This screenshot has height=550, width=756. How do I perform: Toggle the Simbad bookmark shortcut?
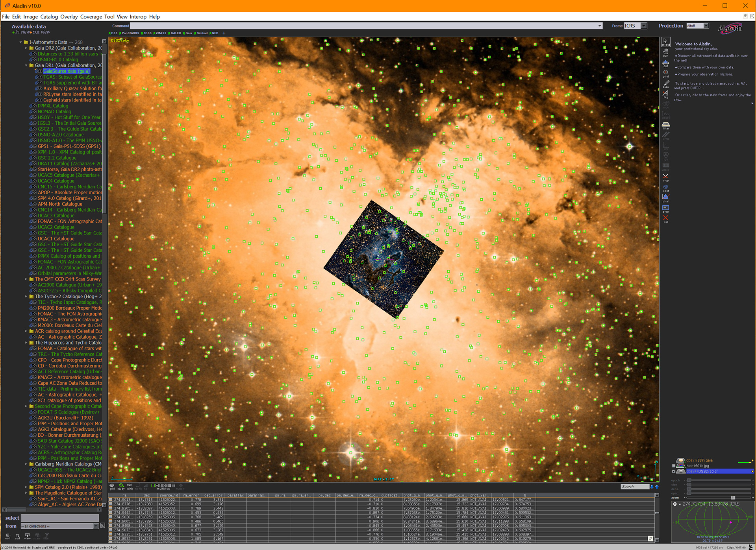pos(201,33)
